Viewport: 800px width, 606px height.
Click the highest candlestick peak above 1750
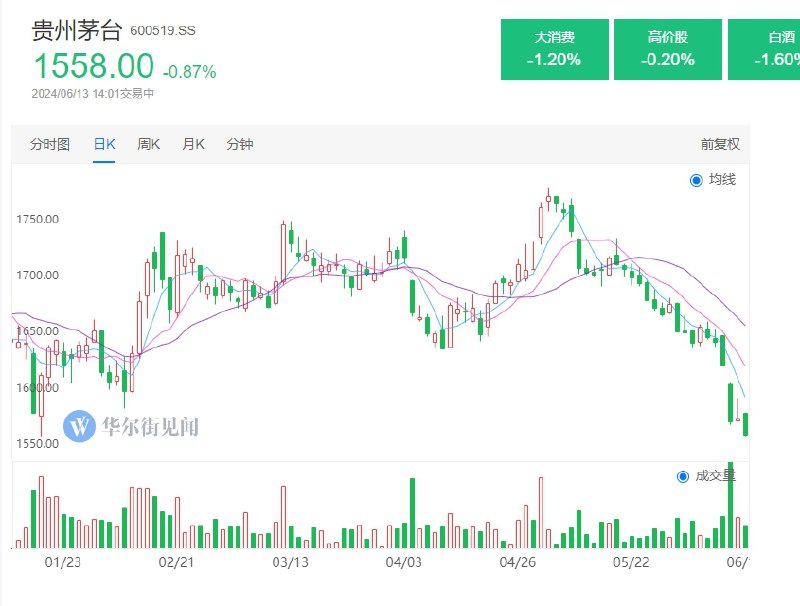click(548, 199)
